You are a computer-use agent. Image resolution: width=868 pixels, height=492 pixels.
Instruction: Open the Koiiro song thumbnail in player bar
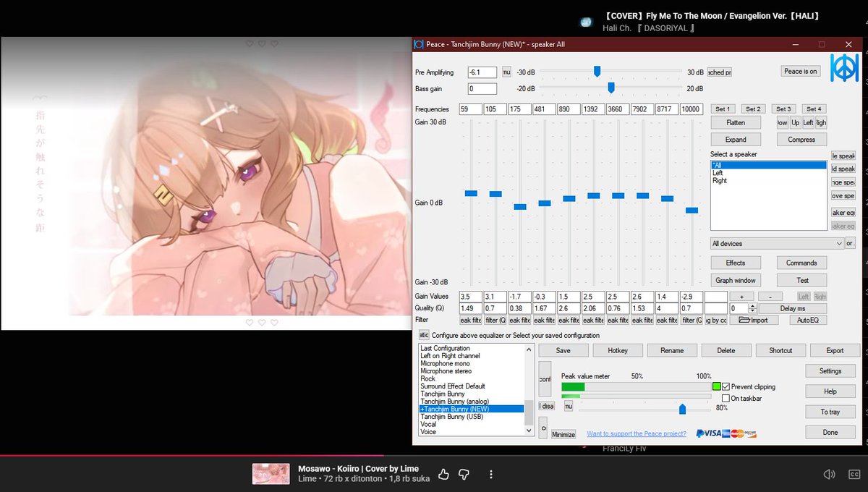pyautogui.click(x=271, y=474)
